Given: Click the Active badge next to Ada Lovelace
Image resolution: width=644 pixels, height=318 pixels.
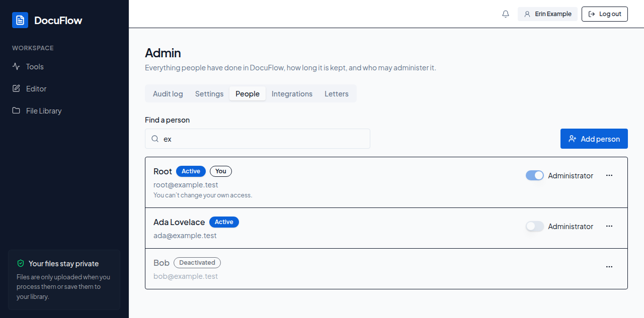Looking at the screenshot, I should (224, 222).
